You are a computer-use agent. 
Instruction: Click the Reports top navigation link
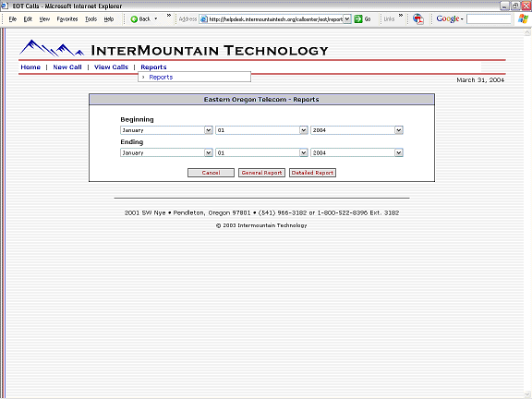[153, 67]
